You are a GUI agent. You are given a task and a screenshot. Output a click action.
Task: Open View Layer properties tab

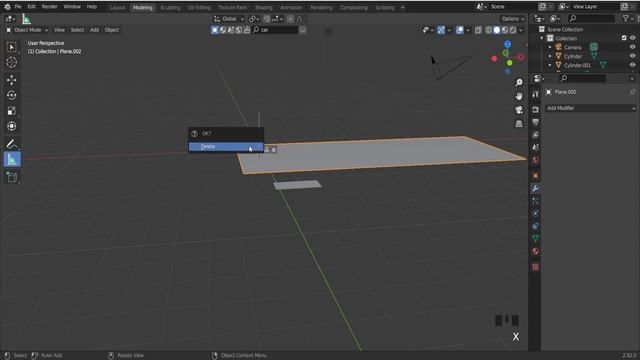536,135
